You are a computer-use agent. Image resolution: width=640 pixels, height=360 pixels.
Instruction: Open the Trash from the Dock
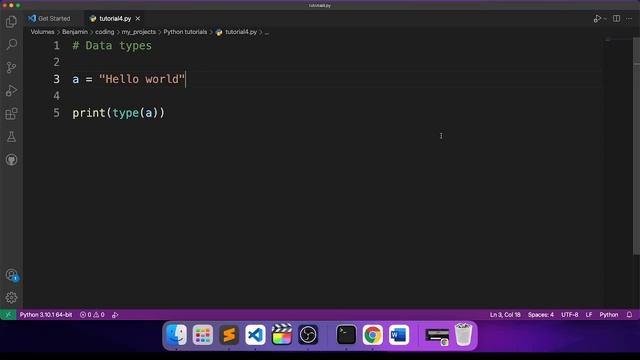463,334
